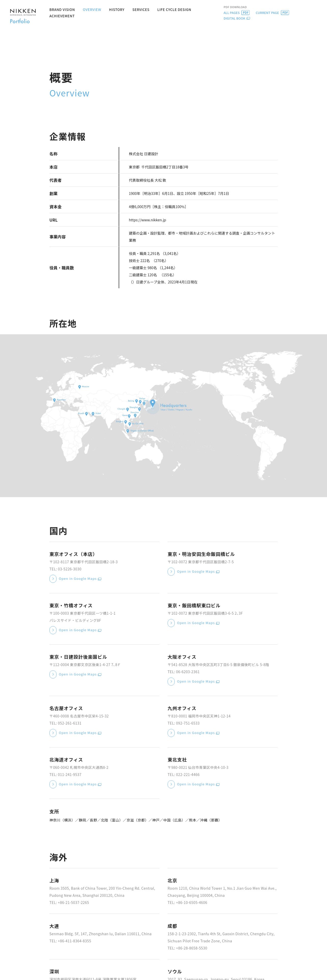
Task: Click circle arrow under 大阪オフィス
Action: click(171, 681)
